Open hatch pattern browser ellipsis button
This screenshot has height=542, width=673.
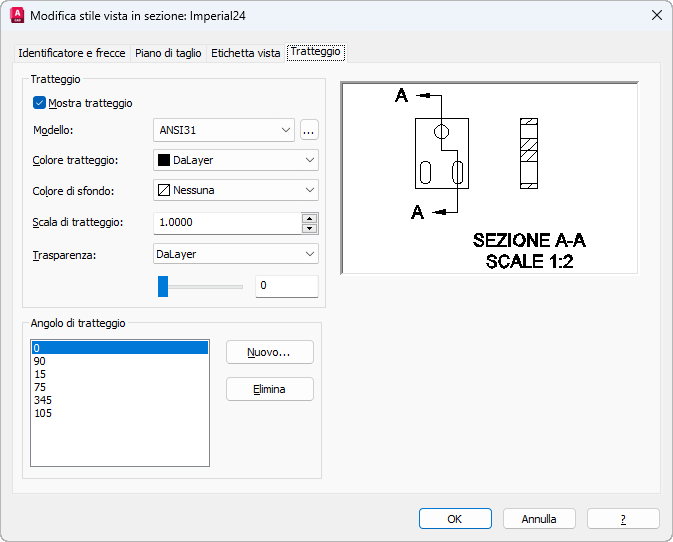point(309,130)
